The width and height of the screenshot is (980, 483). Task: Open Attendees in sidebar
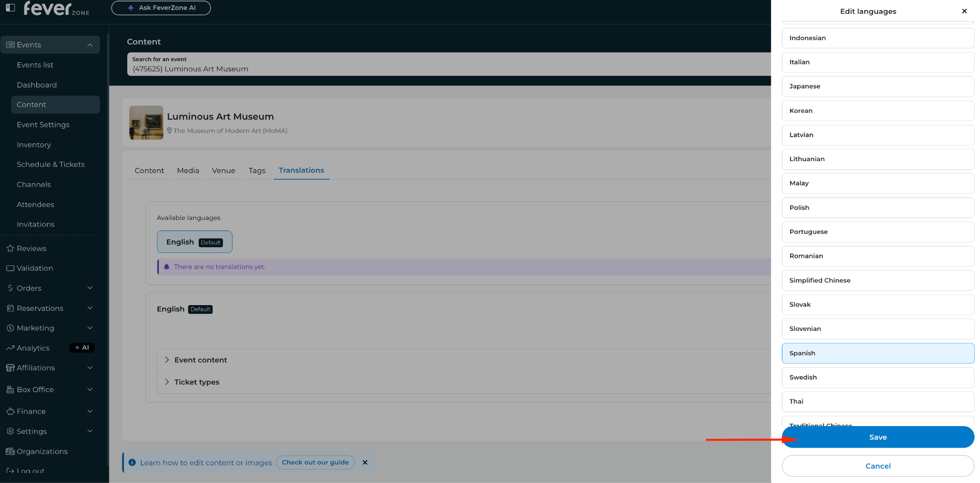point(35,205)
